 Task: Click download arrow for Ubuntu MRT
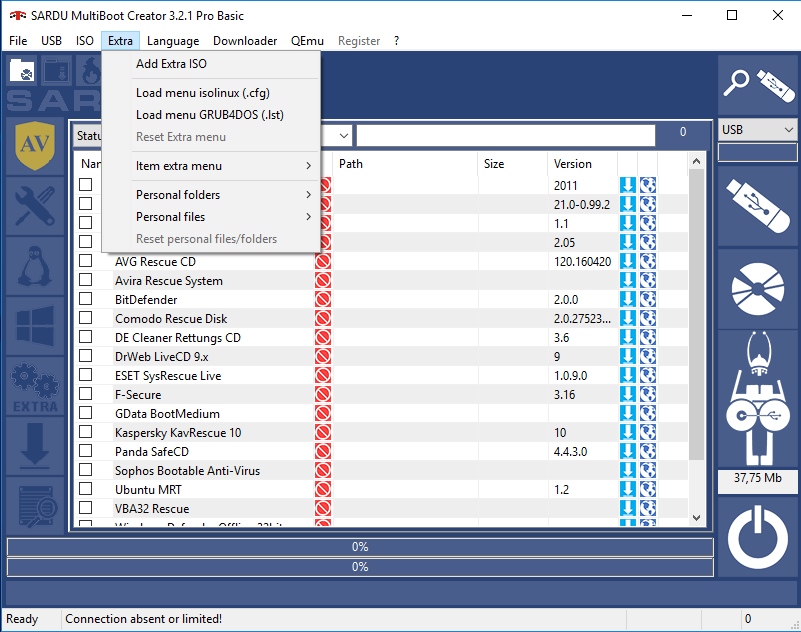pos(628,489)
